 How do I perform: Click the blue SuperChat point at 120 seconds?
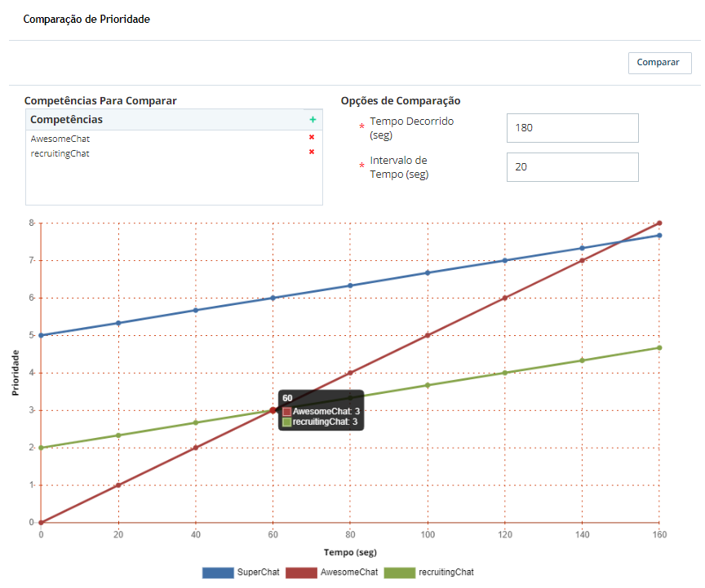coord(505,261)
